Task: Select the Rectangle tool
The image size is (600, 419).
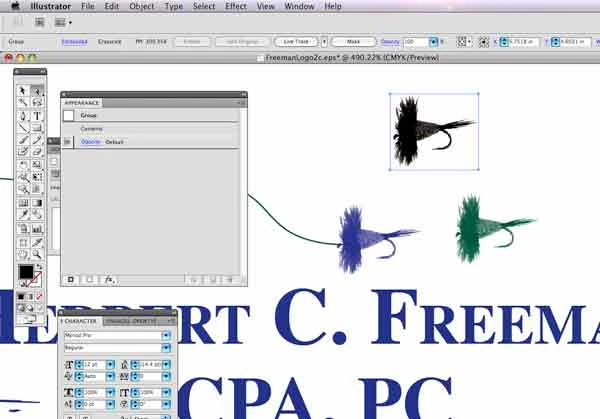Action: (37, 127)
